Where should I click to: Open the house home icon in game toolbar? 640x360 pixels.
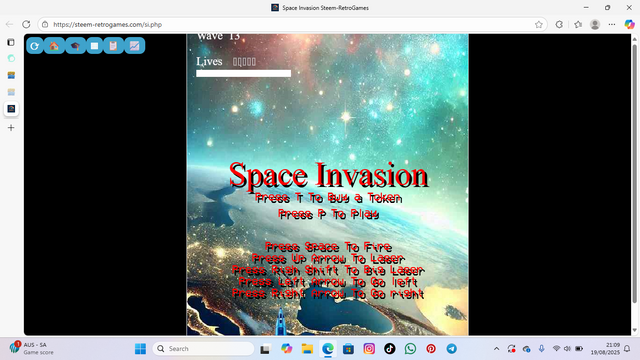pyautogui.click(x=54, y=46)
